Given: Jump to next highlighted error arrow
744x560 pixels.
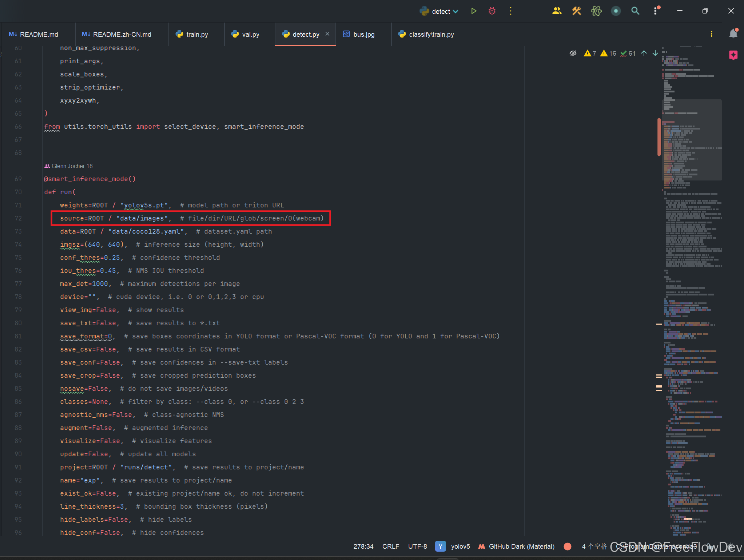Looking at the screenshot, I should click(655, 53).
